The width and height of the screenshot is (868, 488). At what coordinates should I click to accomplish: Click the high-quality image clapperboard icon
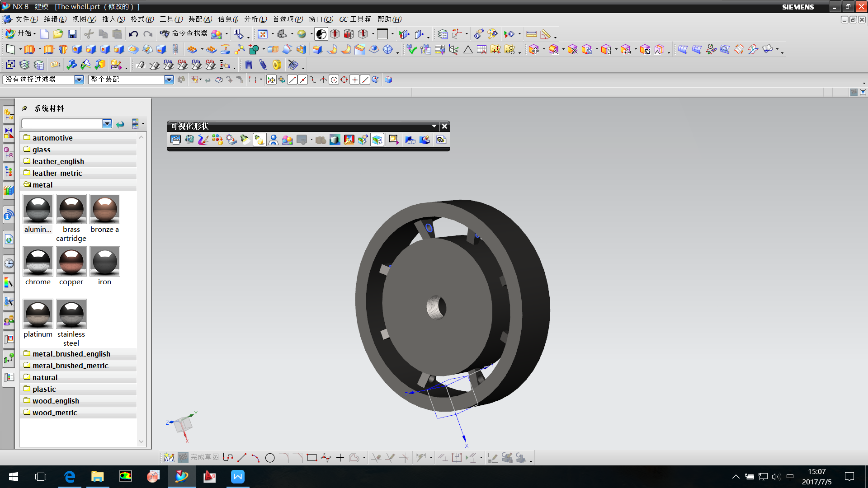(x=175, y=140)
